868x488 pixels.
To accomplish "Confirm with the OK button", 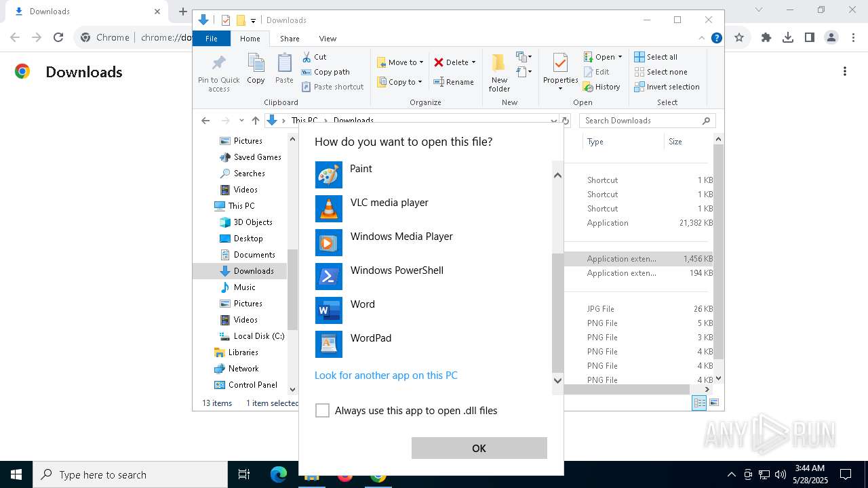I will pos(479,448).
